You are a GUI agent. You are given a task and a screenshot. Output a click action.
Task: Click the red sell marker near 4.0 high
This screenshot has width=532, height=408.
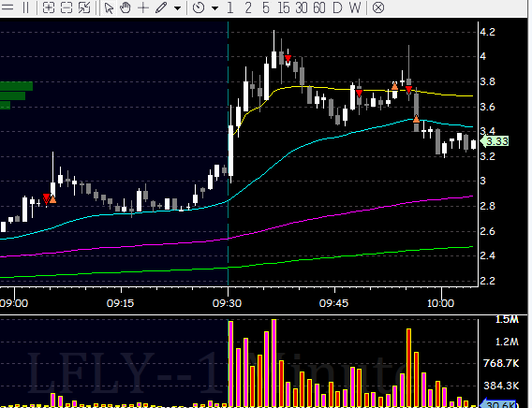pos(288,59)
